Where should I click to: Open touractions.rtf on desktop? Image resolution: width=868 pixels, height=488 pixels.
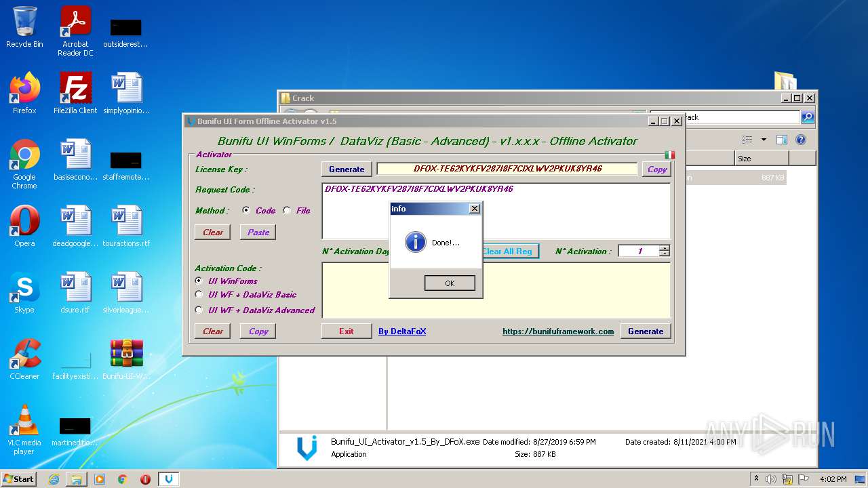point(126,226)
